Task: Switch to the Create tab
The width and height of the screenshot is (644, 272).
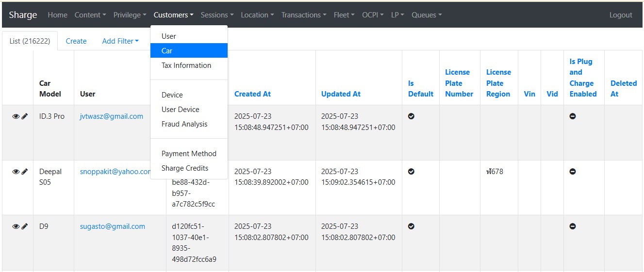Action: click(76, 41)
